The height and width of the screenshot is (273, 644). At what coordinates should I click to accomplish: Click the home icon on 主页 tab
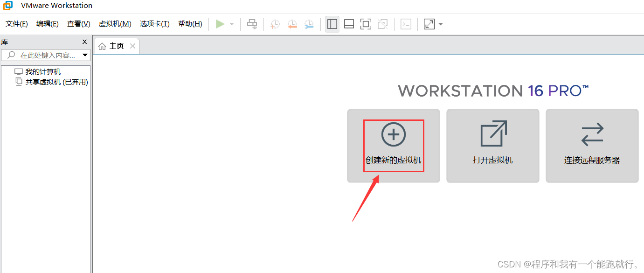pyautogui.click(x=102, y=47)
